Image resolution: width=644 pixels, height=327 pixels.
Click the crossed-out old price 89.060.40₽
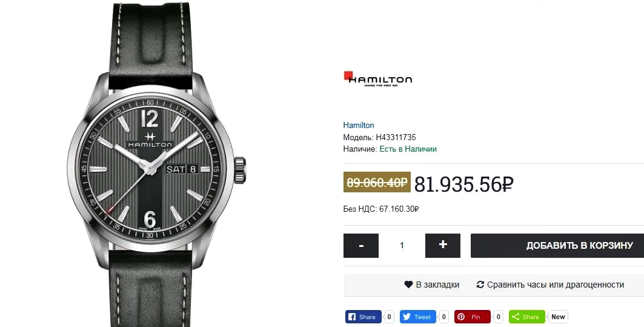pos(377,182)
